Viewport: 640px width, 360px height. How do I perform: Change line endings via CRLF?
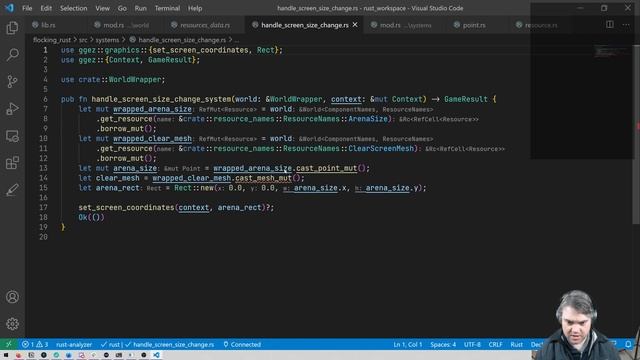496,344
